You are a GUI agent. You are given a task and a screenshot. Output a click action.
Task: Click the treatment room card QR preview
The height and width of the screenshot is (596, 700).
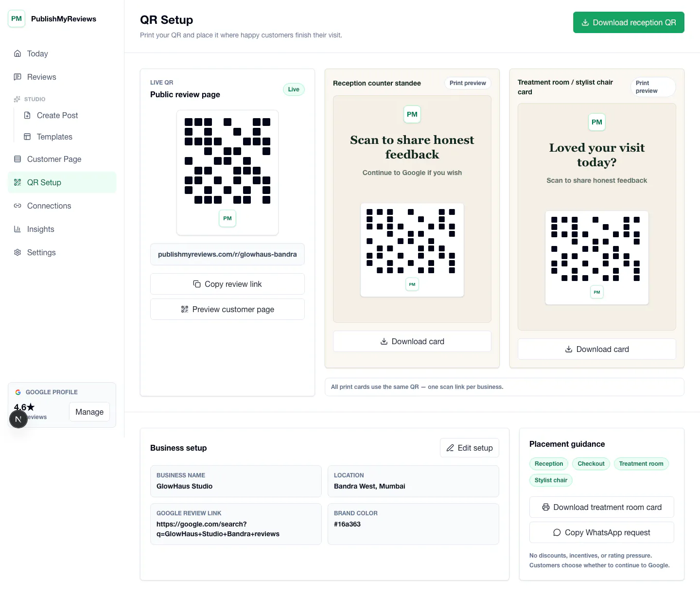coord(597,258)
